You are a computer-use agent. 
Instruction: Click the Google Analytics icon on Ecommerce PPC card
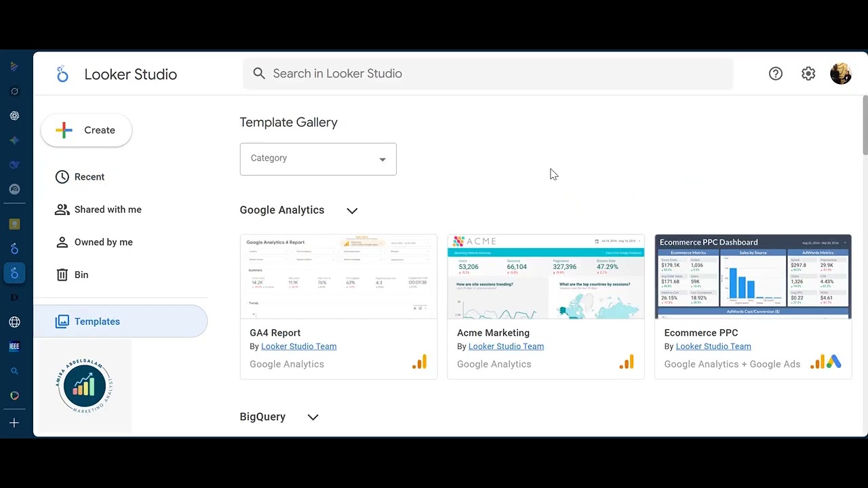point(817,363)
